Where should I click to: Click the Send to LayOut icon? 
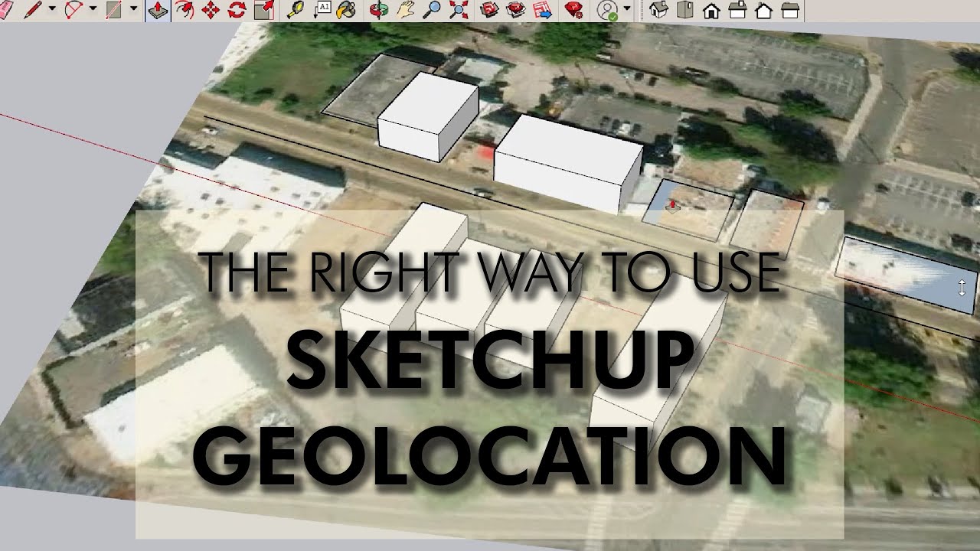[x=542, y=10]
